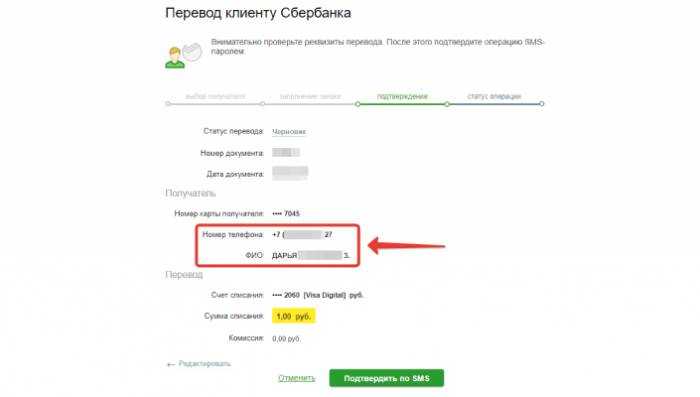Viewport: 700px width, 397px height.
Task: Click the 'Отменить' link
Action: pyautogui.click(x=296, y=378)
